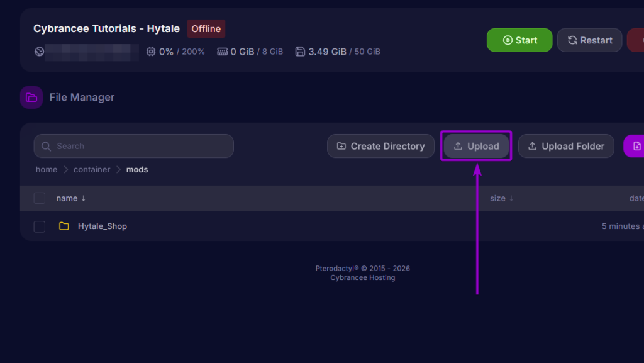
Task: Navigate to home in breadcrumb
Action: pyautogui.click(x=47, y=170)
